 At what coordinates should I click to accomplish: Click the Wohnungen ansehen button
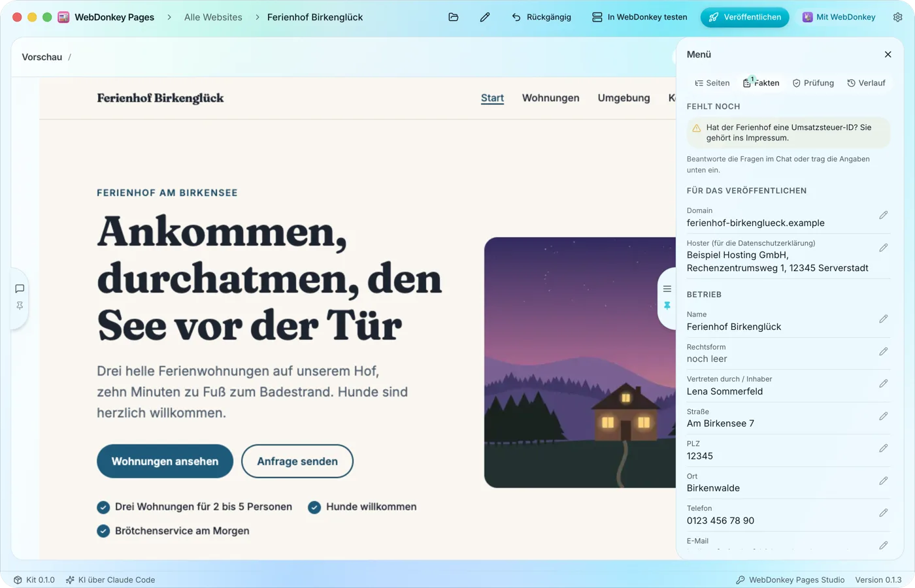point(165,461)
